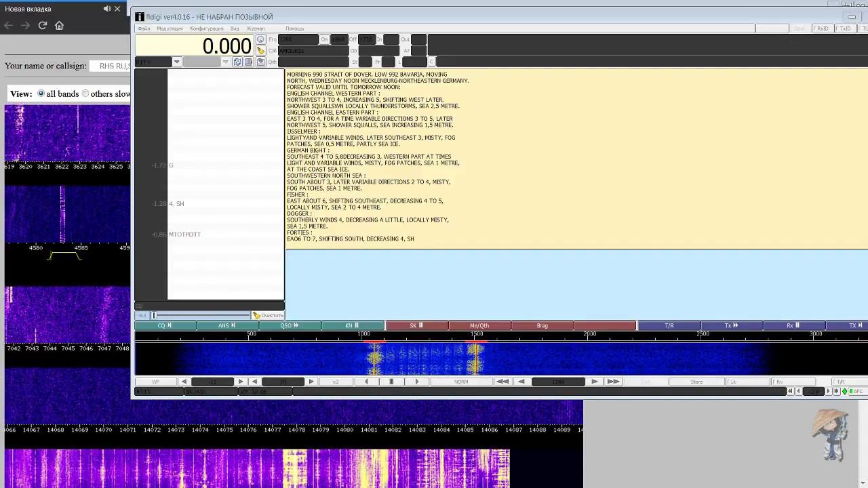Run the QSO macro button
The width and height of the screenshot is (868, 488).
pyautogui.click(x=290, y=325)
